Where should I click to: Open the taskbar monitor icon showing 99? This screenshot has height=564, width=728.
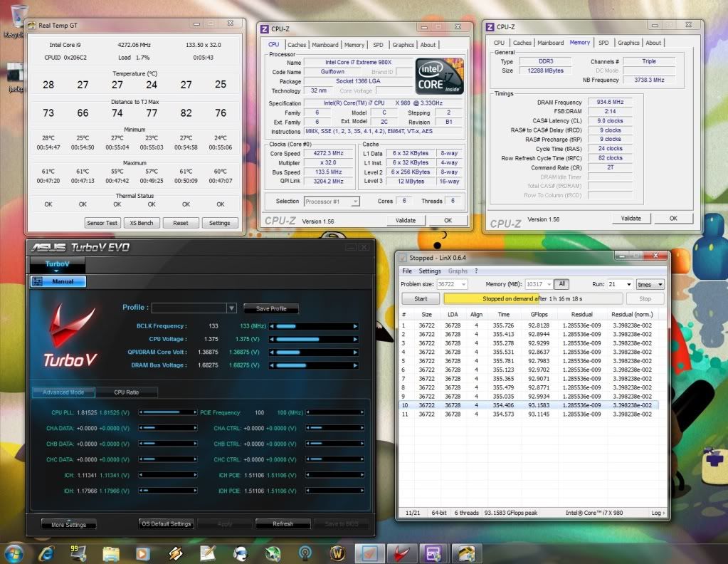tap(78, 553)
